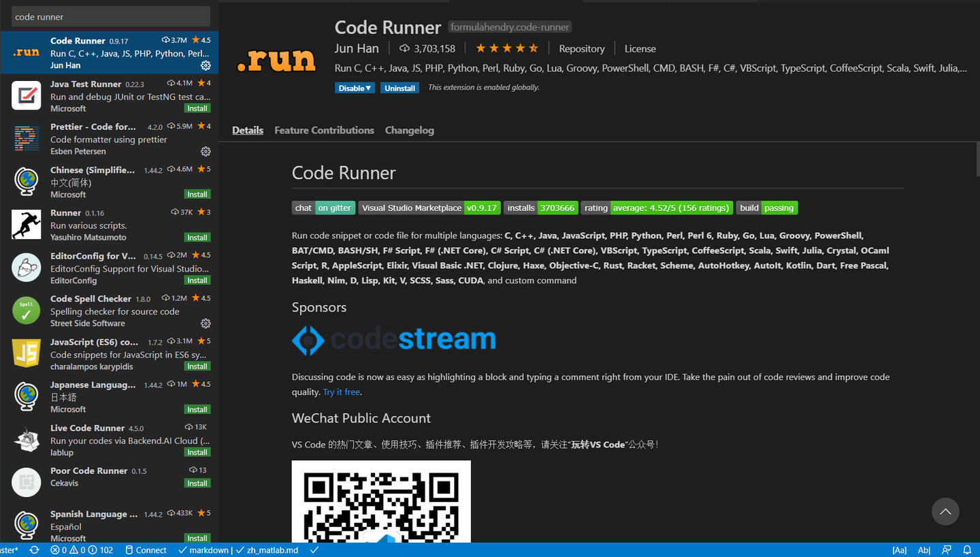This screenshot has height=557, width=980.
Task: Click the rating average 4.52/5 badge
Action: 657,208
